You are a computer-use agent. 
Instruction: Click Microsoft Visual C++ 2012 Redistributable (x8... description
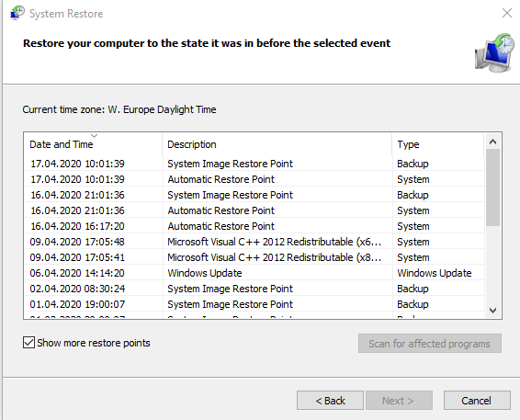point(275,257)
